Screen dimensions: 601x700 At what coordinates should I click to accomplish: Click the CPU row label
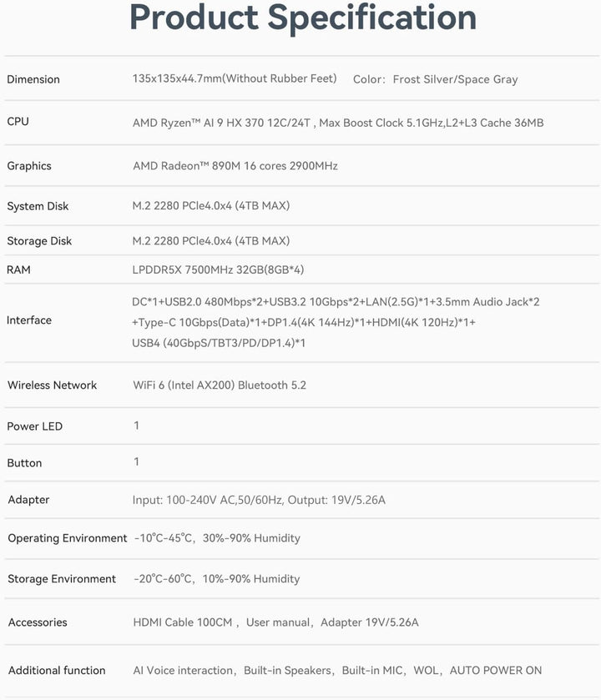pyautogui.click(x=18, y=122)
